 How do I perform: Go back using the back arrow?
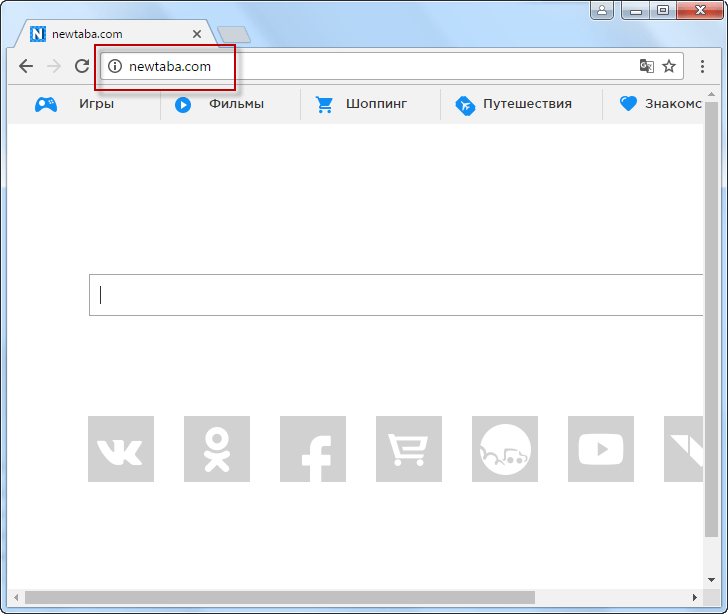(x=26, y=66)
